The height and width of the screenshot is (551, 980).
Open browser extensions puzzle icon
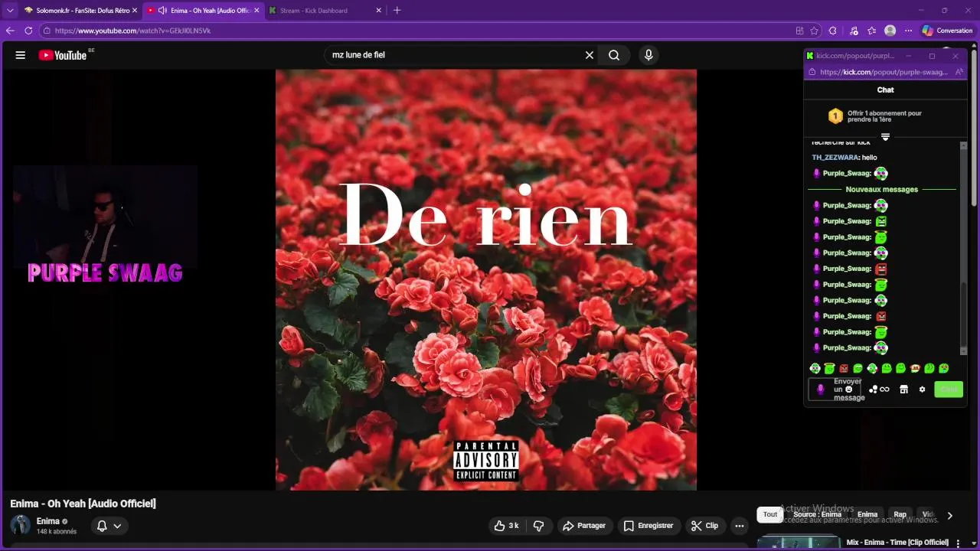point(834,31)
